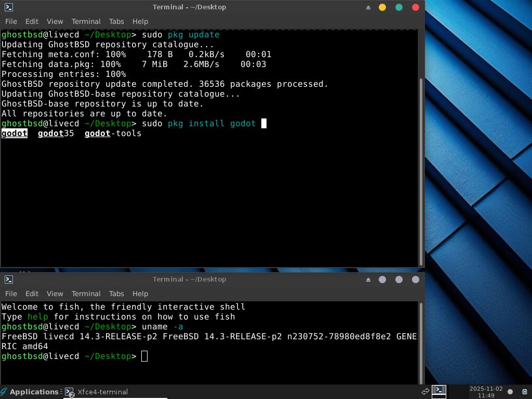Click the 'godot35' completion suggestion
The width and height of the screenshot is (532, 399).
(56, 134)
